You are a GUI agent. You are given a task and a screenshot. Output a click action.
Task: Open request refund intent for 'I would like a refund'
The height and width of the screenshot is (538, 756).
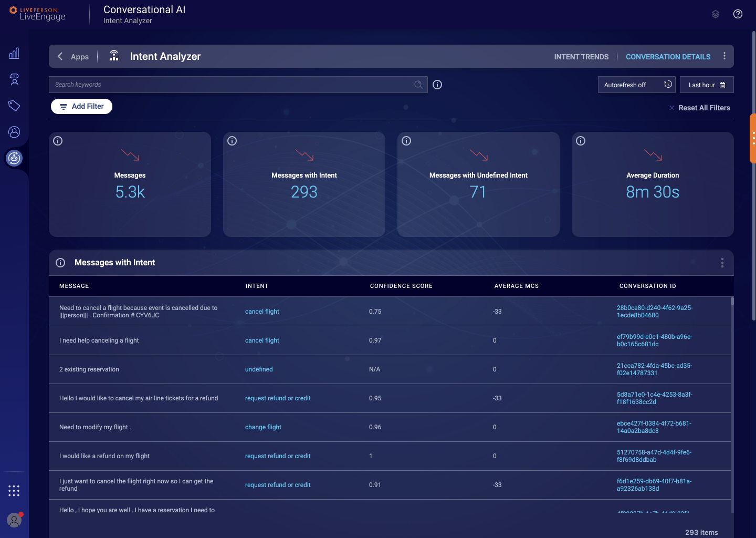click(278, 456)
